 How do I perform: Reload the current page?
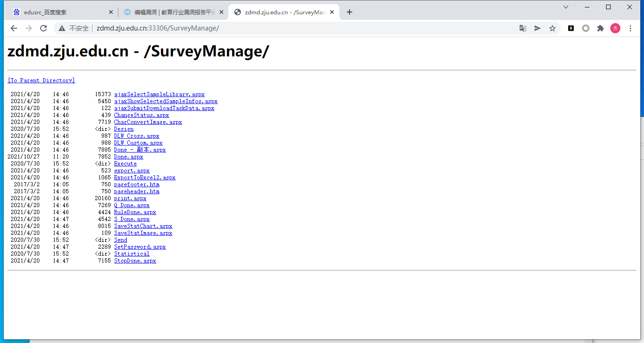43,28
